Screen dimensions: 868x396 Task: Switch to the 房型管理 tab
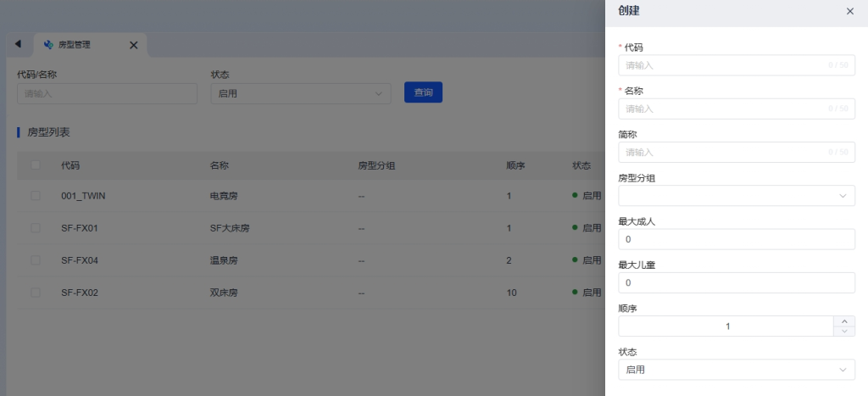click(76, 45)
